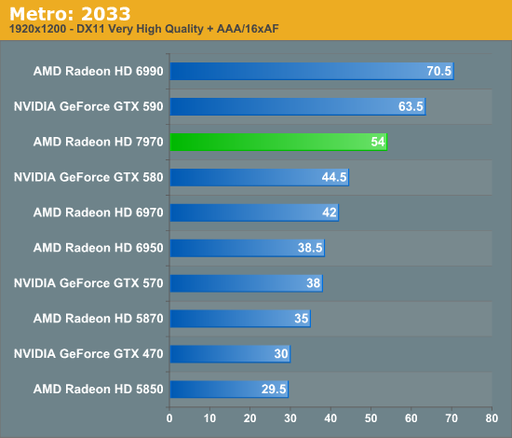The height and width of the screenshot is (438, 512).
Task: Click the AMD Radeon HD 6990 label
Action: pos(98,71)
